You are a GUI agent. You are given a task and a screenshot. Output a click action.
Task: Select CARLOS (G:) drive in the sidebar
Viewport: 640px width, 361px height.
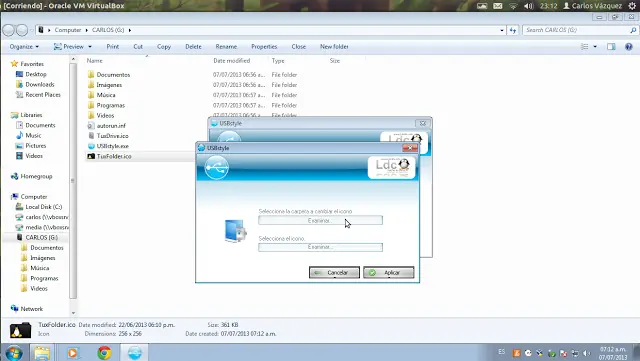[x=41, y=238]
